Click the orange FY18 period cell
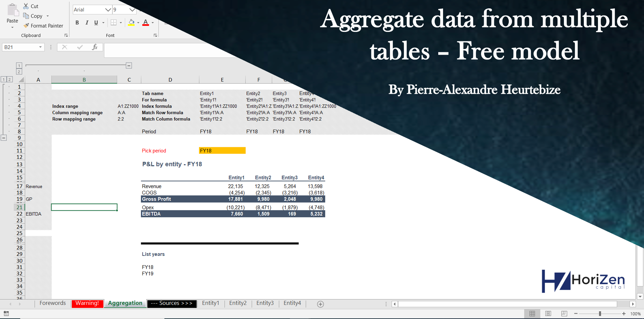644x319 pixels. [222, 150]
